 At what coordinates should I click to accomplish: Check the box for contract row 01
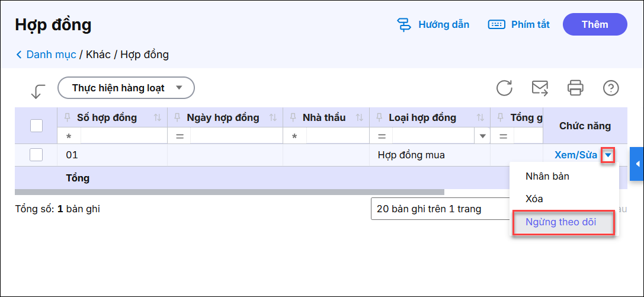point(36,155)
